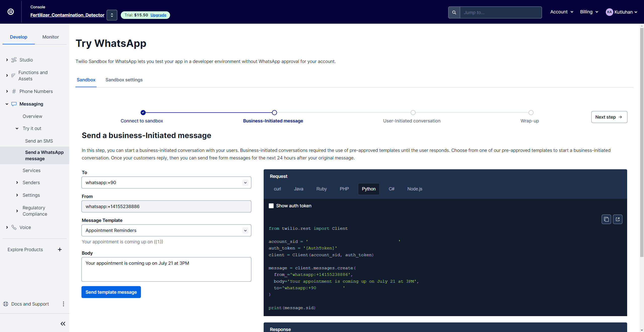Click the Upgrade link in the trial banner

pos(158,15)
